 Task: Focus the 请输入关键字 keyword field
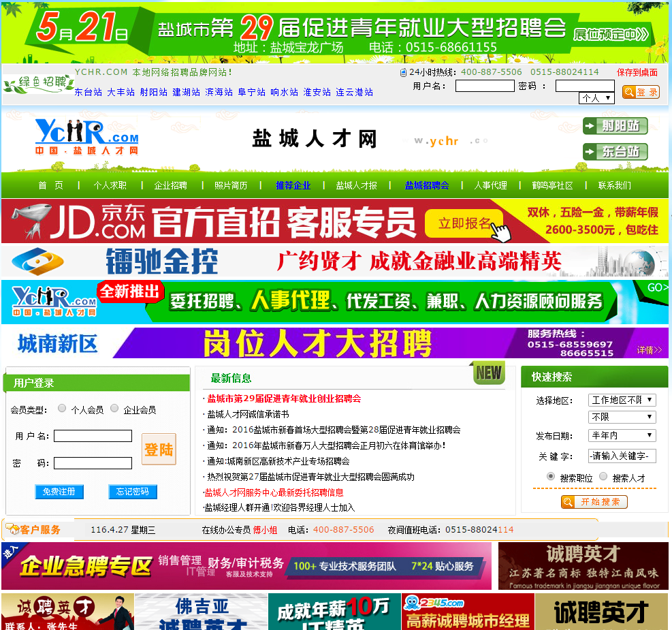[622, 456]
